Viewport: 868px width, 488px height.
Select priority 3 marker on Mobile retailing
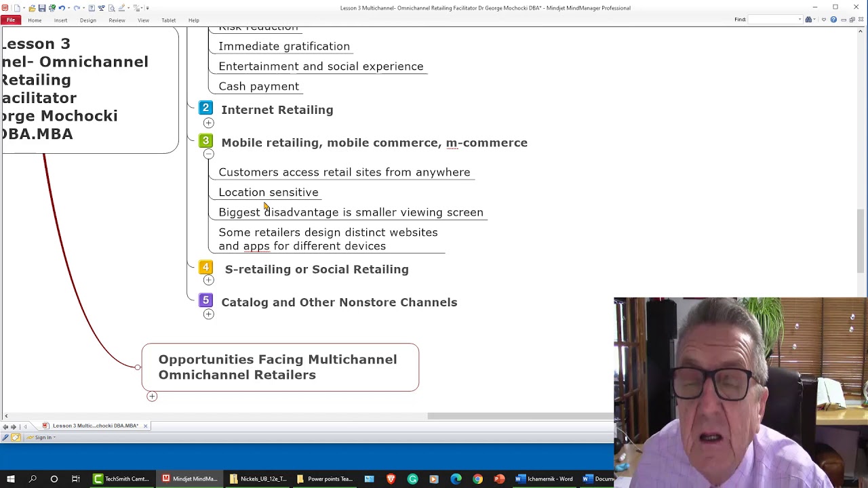coord(205,141)
